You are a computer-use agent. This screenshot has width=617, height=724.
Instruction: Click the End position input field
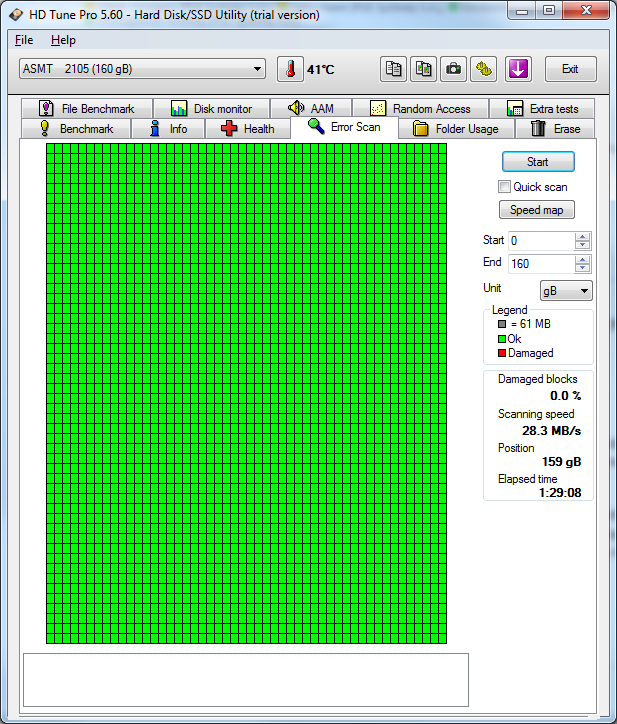point(541,264)
